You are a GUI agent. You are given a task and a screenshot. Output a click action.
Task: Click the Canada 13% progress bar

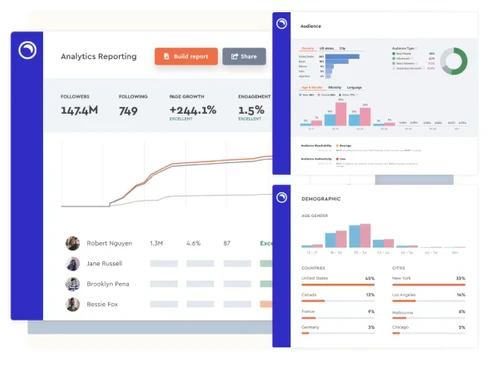338,301
